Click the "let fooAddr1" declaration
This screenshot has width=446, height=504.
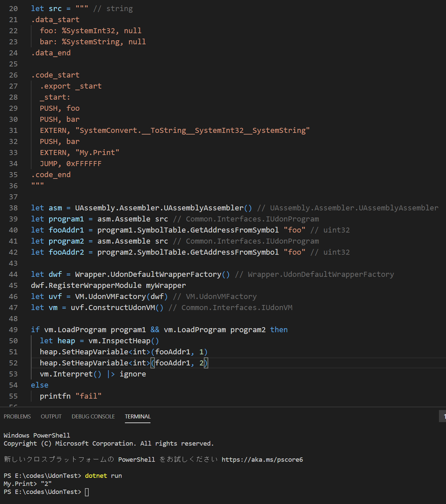click(190, 230)
